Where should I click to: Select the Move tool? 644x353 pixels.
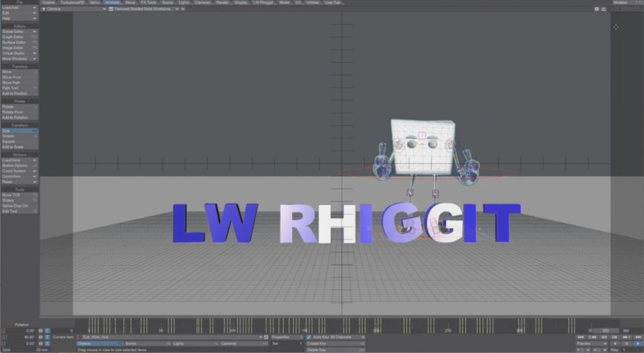tap(19, 72)
